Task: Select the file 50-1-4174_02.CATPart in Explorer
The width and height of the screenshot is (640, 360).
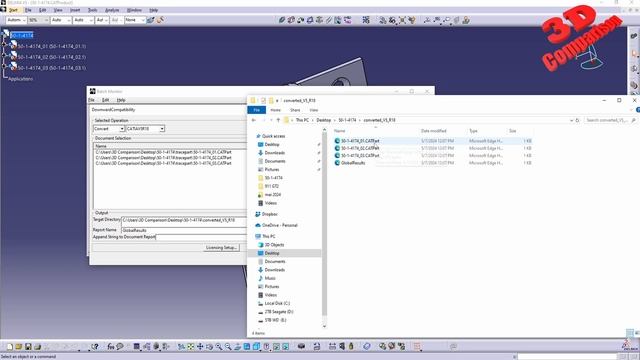Action: 360,148
